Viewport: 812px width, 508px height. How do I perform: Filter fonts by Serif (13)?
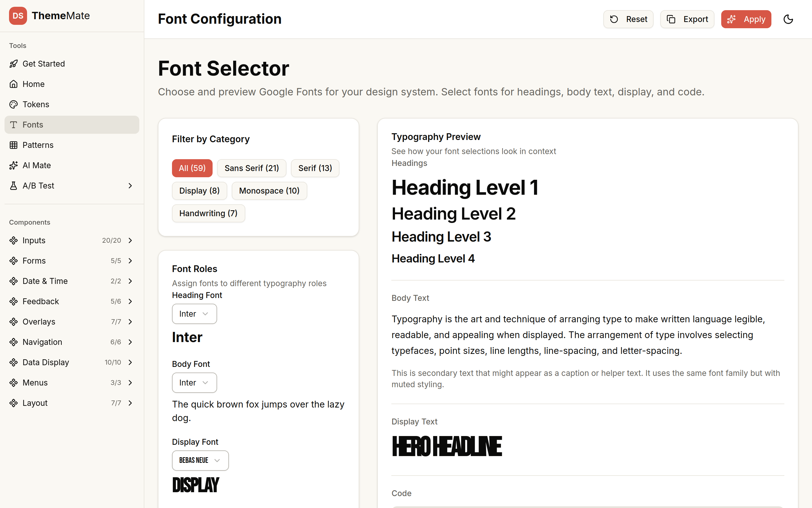pos(315,168)
